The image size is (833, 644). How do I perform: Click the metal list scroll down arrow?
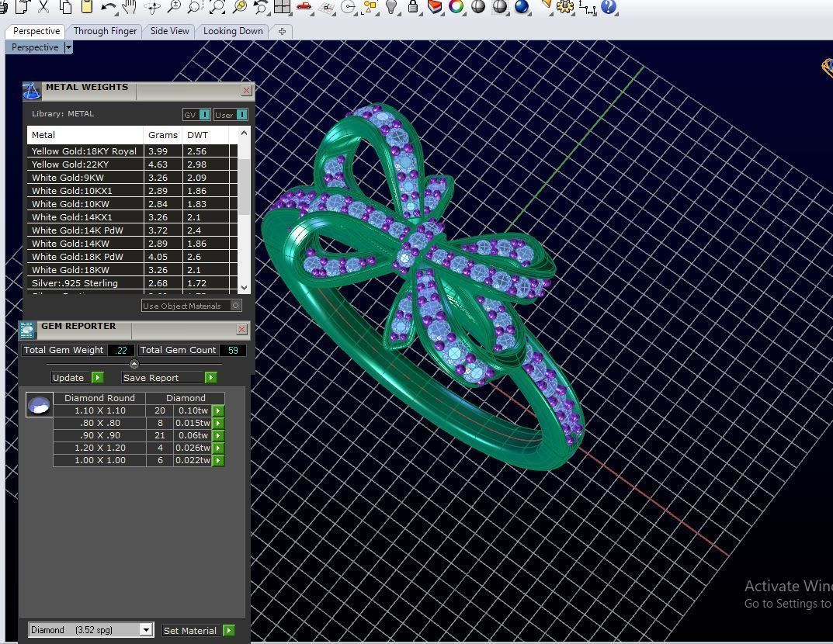244,287
